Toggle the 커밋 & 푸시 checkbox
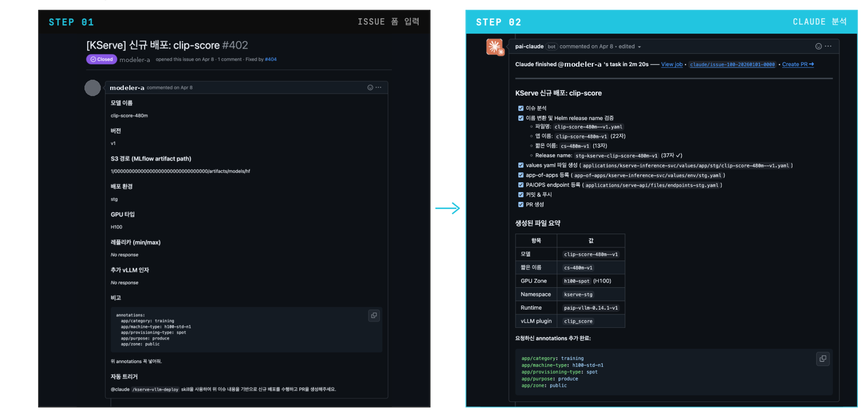 [x=521, y=194]
